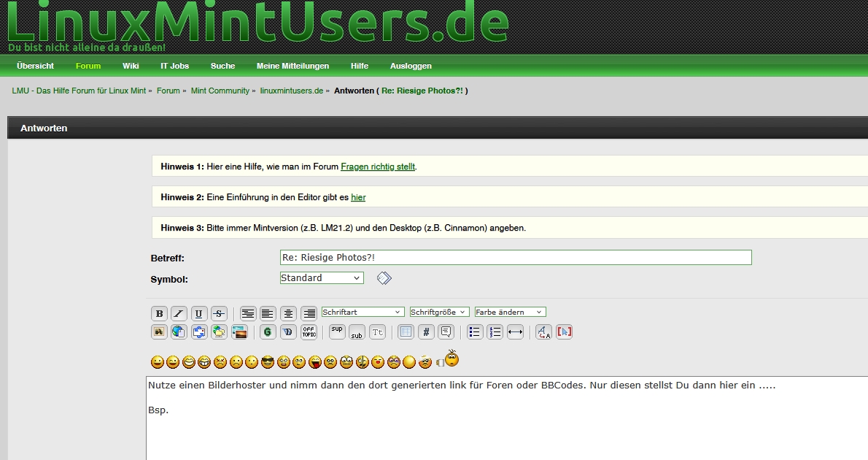Go to the Forum menu item
This screenshot has height=460, width=868.
[88, 66]
